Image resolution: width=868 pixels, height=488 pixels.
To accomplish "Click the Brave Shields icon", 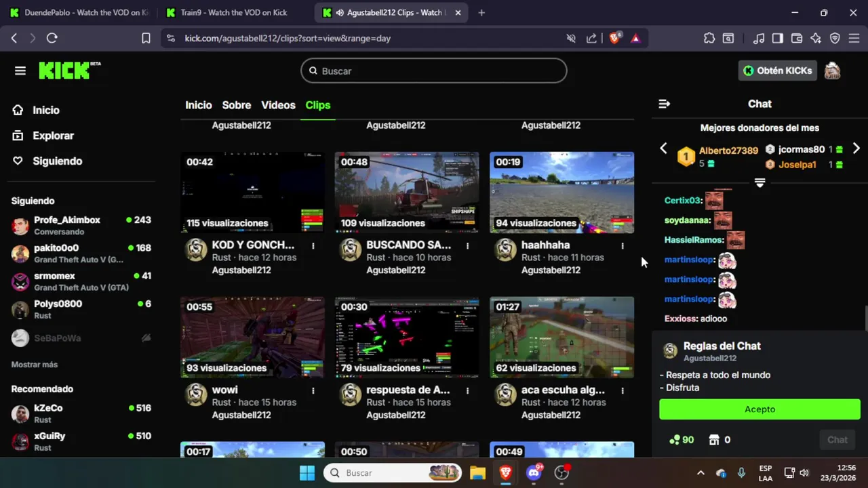I will click(614, 39).
